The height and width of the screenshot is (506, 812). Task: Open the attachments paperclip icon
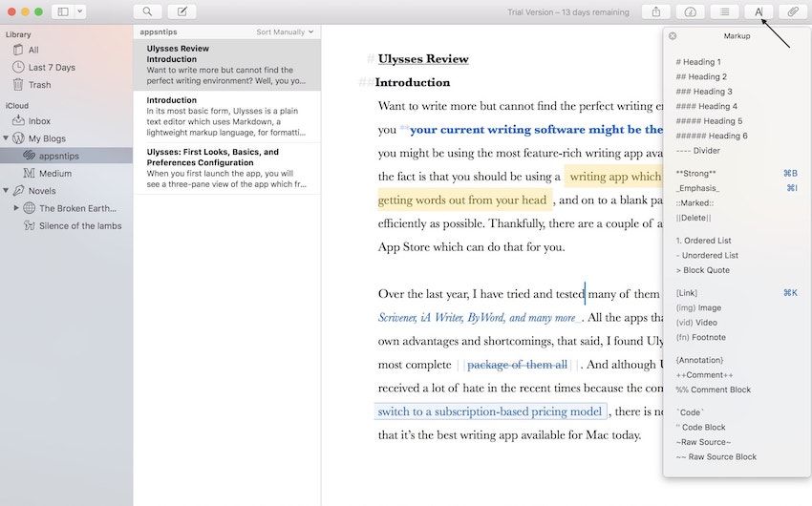793,11
